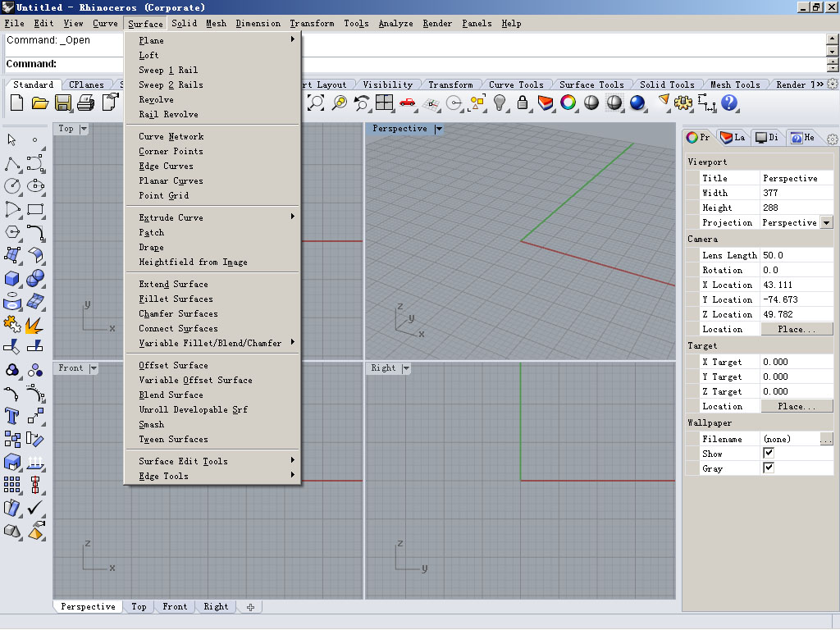This screenshot has width=840, height=630.
Task: Choose Patch from the Surface menu
Action: [212, 232]
